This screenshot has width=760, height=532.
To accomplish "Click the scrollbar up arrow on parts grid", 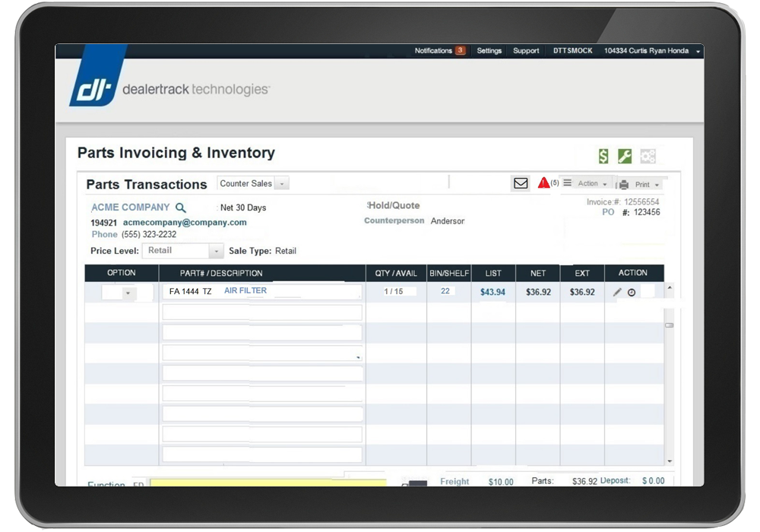I will pos(670,288).
